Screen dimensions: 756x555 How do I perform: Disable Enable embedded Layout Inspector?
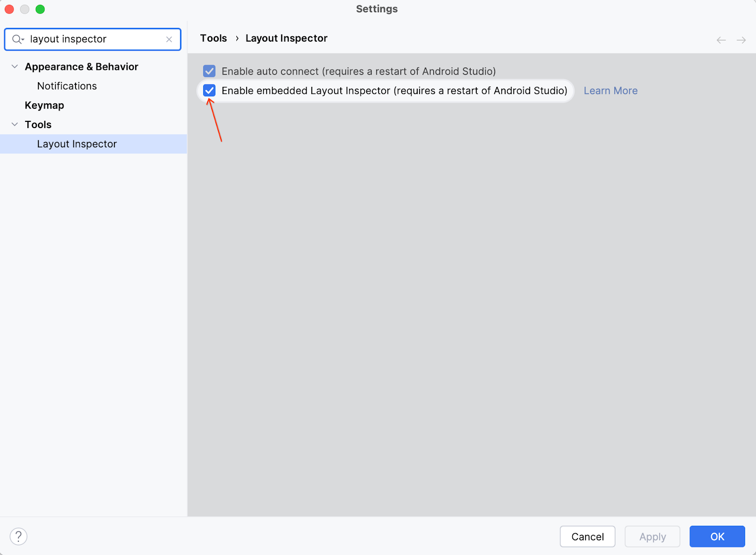[209, 91]
